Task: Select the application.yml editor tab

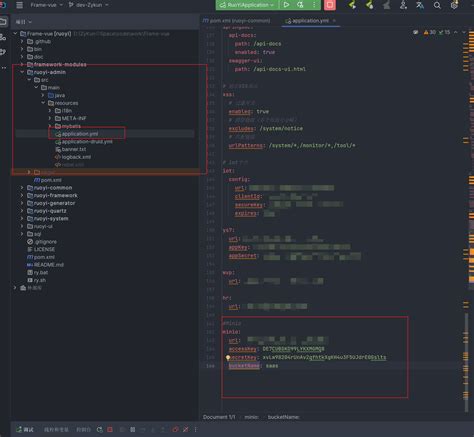Action: pos(307,21)
